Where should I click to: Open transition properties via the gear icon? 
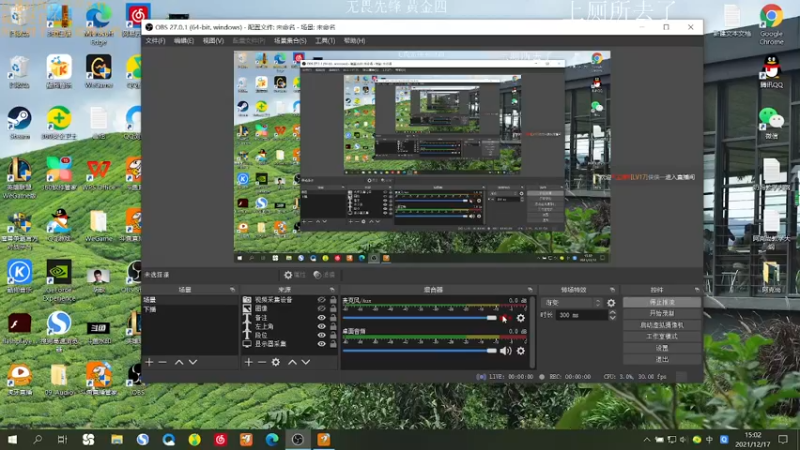tap(611, 303)
